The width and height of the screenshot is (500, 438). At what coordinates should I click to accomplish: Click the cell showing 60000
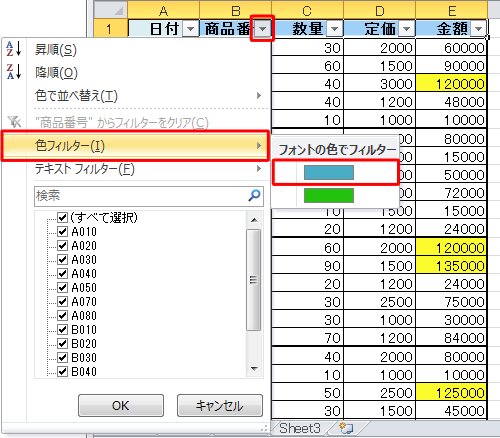[x=451, y=48]
